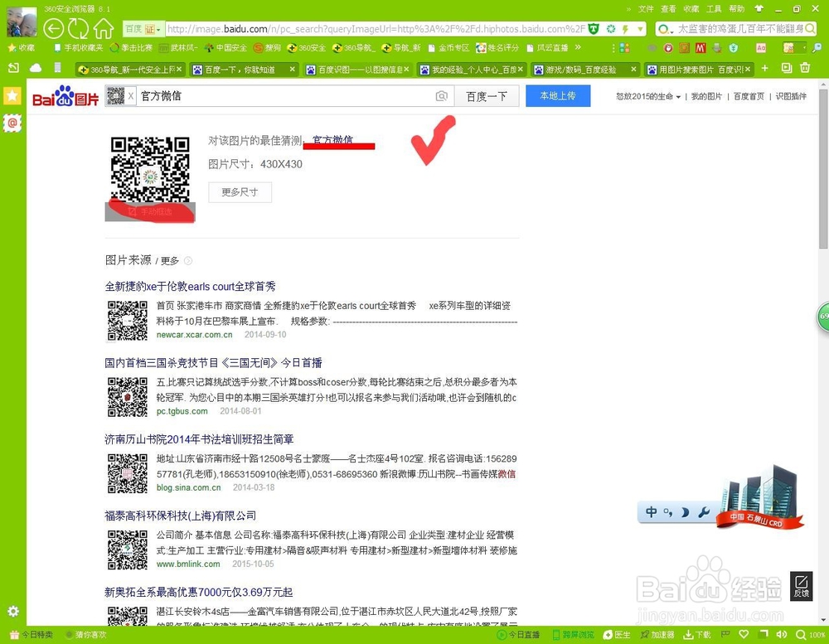This screenshot has height=644, width=829.
Task: Click QR thumbnail of blog.sina.com.cn result
Action: pyautogui.click(x=128, y=473)
